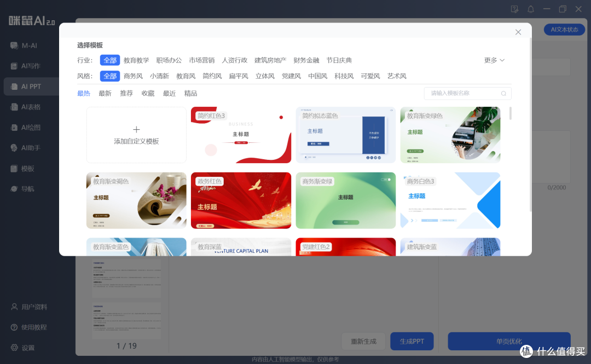
Task: Open the feedback icon in title bar
Action: (514, 9)
